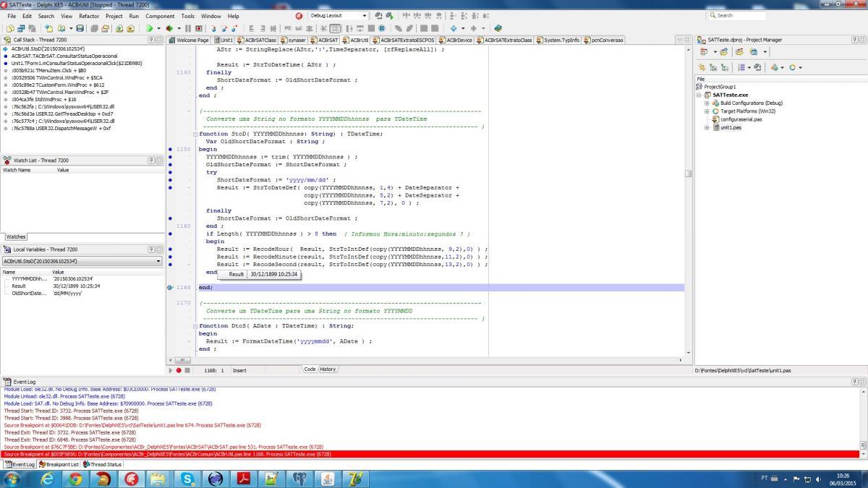Screen dimensions: 868x488
Task: Open the Refactor menu
Action: coord(89,16)
